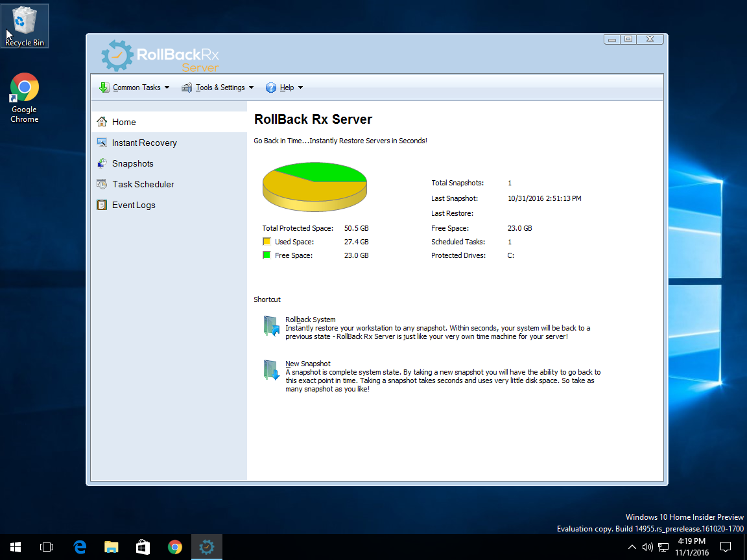Expand the Help dropdown arrow
The width and height of the screenshot is (747, 560).
coord(300,87)
